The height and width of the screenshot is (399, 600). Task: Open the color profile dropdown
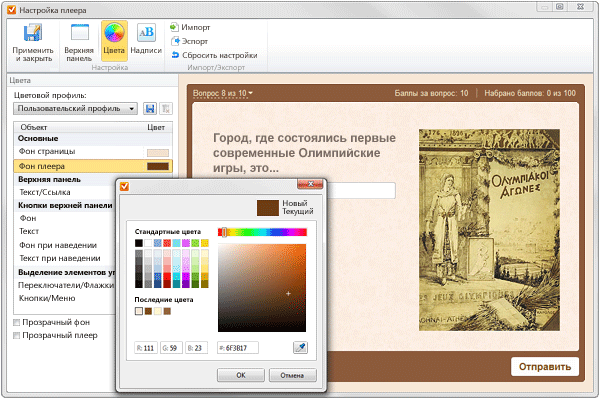tap(75, 109)
